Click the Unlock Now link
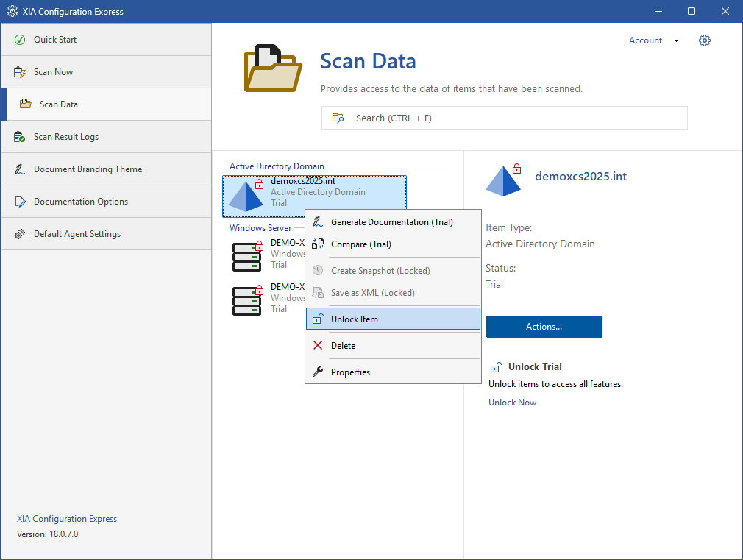The width and height of the screenshot is (743, 560). click(512, 403)
